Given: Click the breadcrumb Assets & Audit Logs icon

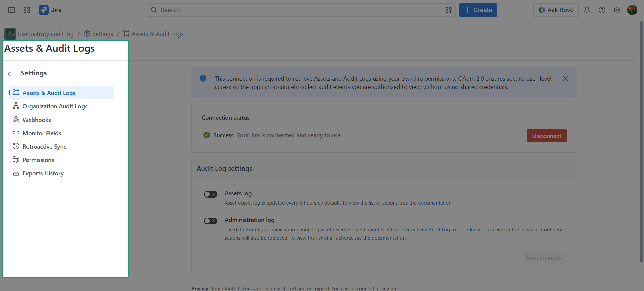Looking at the screenshot, I should (x=126, y=33).
